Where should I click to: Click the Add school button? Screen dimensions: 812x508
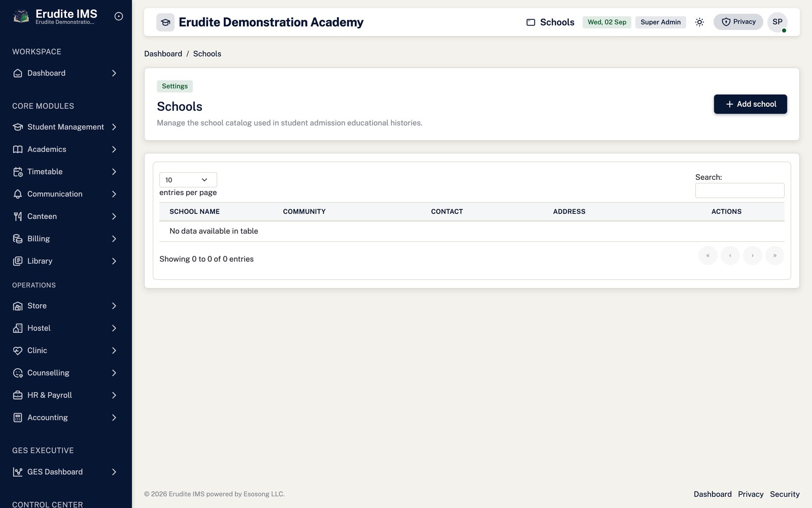[750, 104]
